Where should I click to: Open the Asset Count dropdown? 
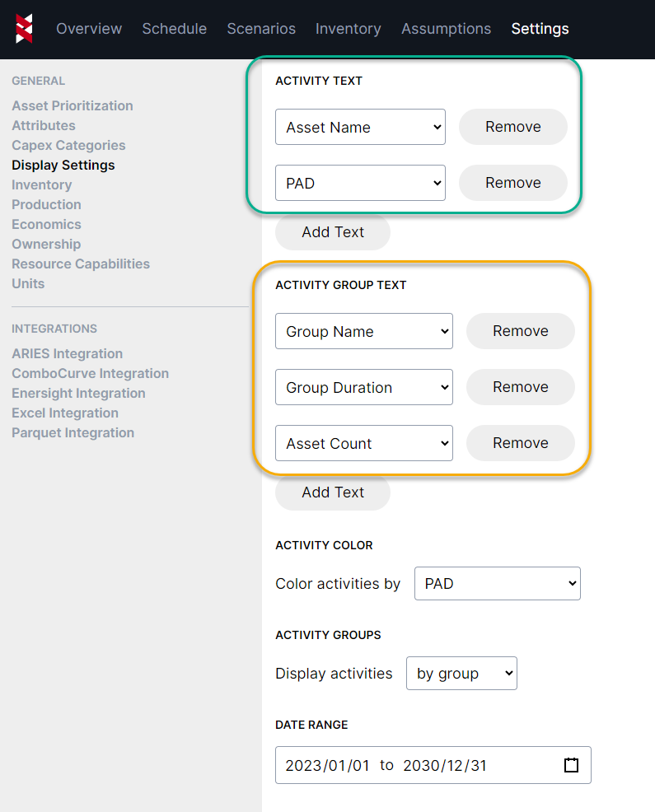coord(363,443)
